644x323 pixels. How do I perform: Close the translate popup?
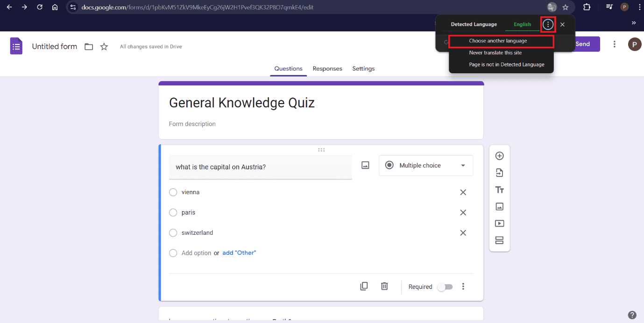[562, 24]
